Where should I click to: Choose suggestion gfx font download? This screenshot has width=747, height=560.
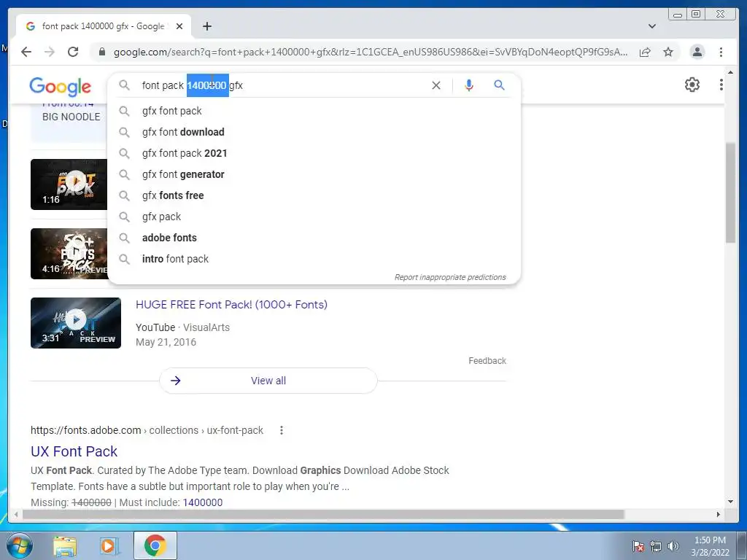(314, 132)
